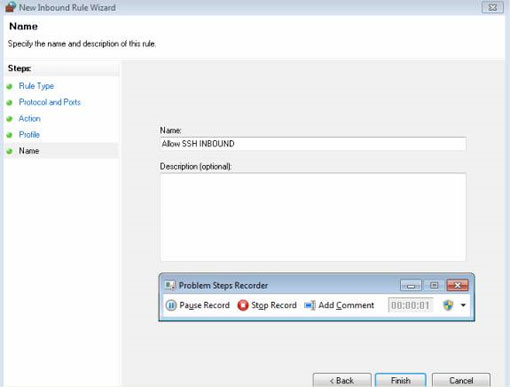This screenshot has width=510, height=387.
Task: Click the Pause Record pause icon
Action: click(171, 305)
